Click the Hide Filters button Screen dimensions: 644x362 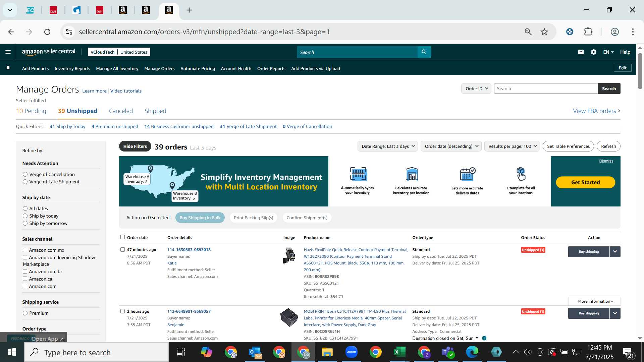coord(135,146)
